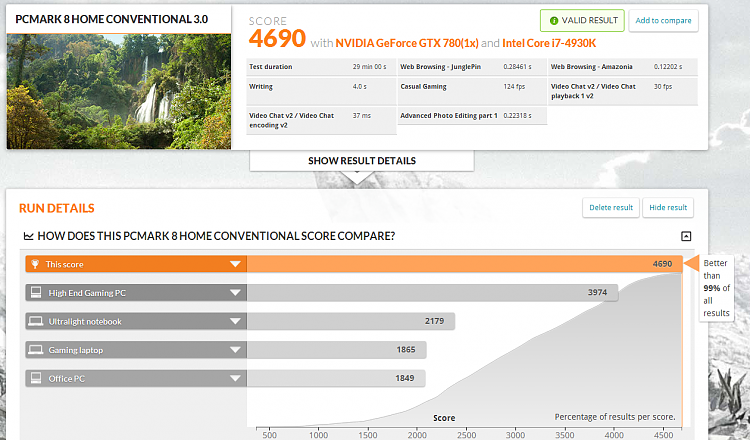Click the green info icon in Valid Result

click(554, 21)
